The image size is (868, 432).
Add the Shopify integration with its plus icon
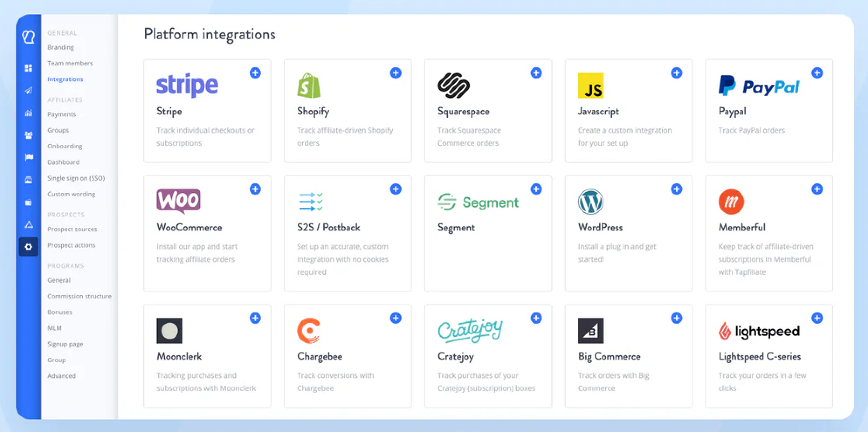point(396,73)
